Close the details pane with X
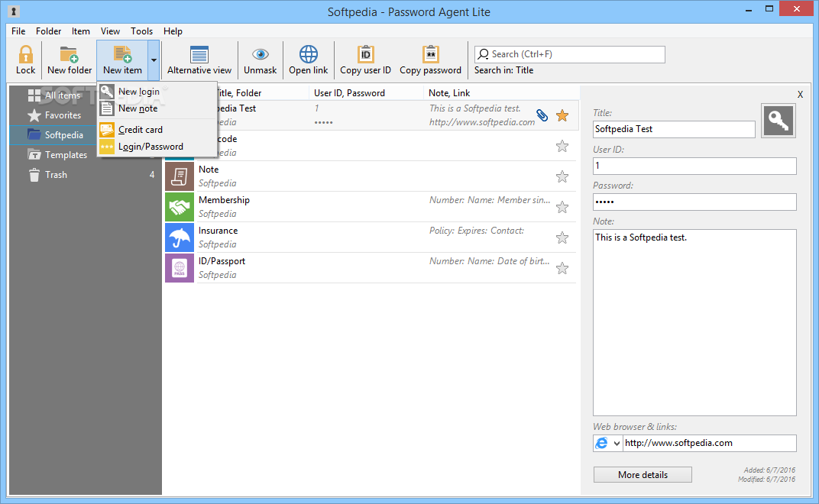This screenshot has width=819, height=504. point(800,95)
